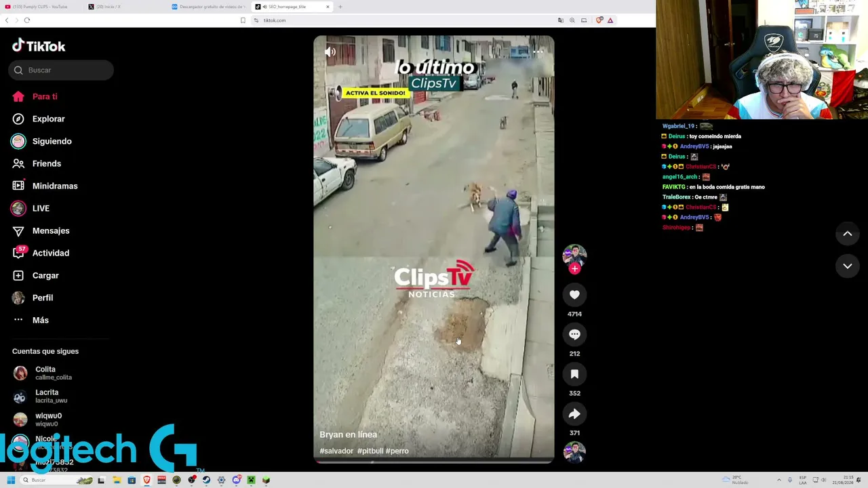Screen dimensions: 868x488
Task: Open the taskbar weather widget
Action: (x=735, y=480)
